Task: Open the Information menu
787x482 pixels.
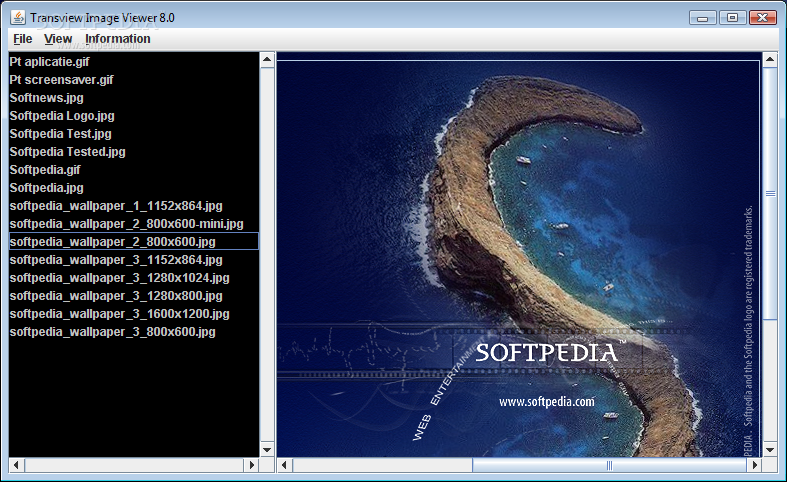Action: pos(117,39)
